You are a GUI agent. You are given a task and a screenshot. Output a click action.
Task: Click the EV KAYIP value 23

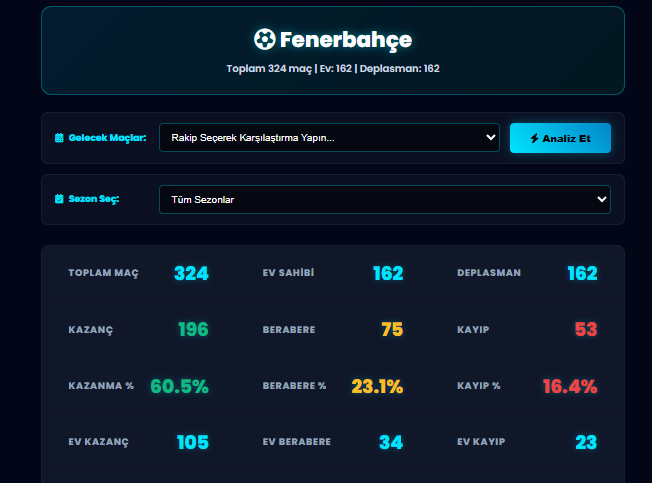[586, 442]
